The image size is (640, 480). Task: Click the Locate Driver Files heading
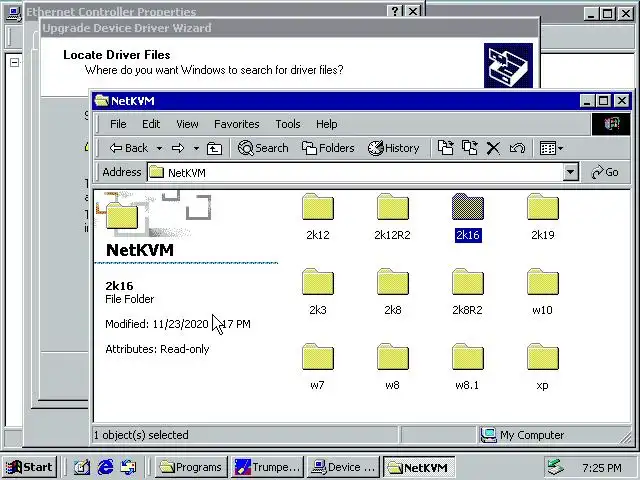(x=117, y=55)
